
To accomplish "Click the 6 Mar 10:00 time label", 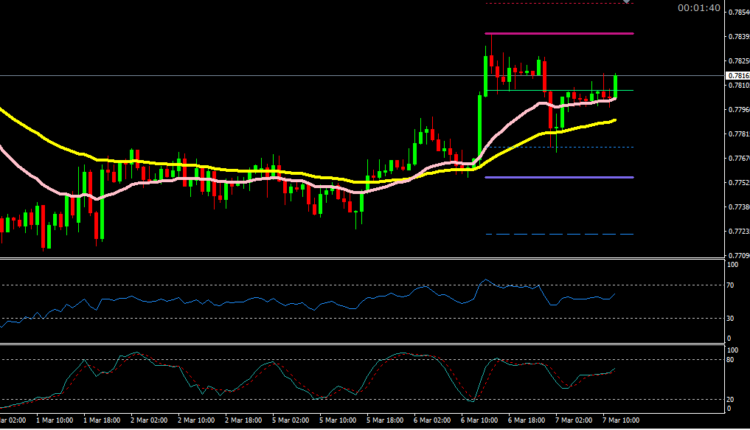I will coord(473,422).
